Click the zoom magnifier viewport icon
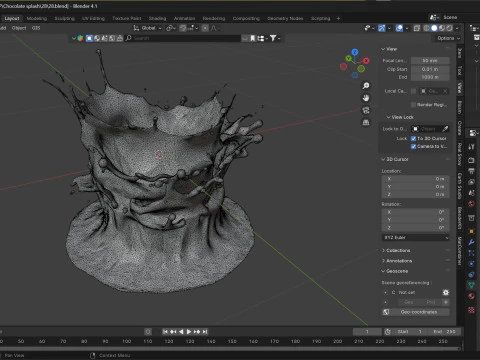 coord(366,86)
